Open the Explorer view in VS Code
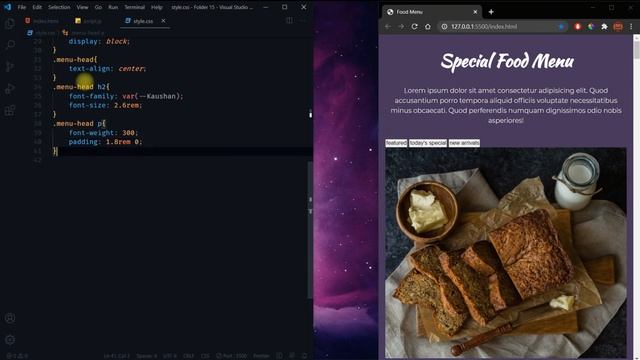This screenshot has height=360, width=640. click(x=10, y=23)
